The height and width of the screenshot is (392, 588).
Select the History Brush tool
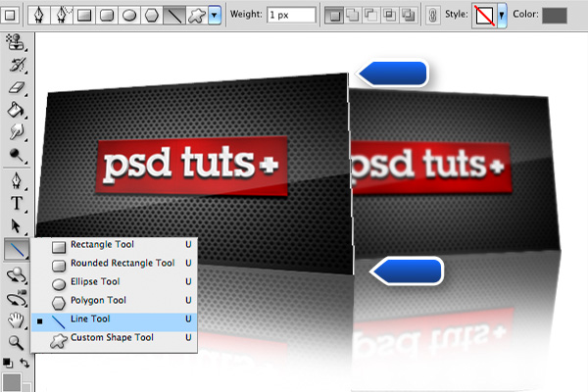[x=17, y=65]
